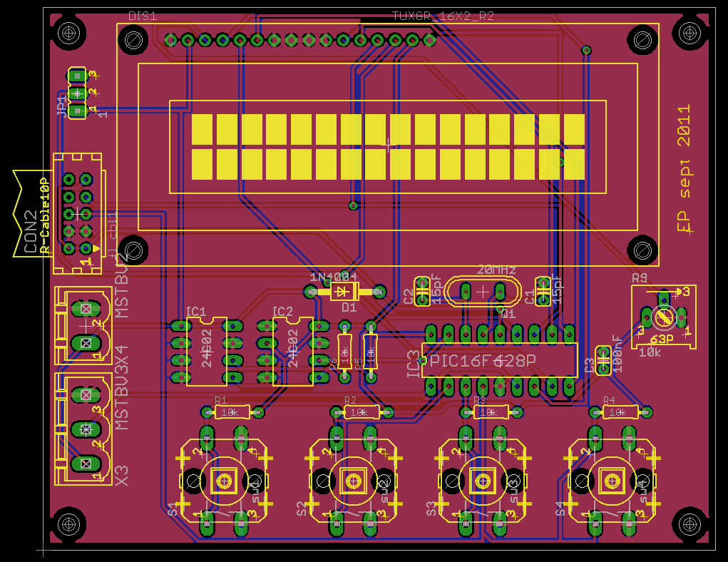Screen dimensions: 728x562
Task: Select the IC1 24C02 EEPROM chip
Action: [x=207, y=352]
